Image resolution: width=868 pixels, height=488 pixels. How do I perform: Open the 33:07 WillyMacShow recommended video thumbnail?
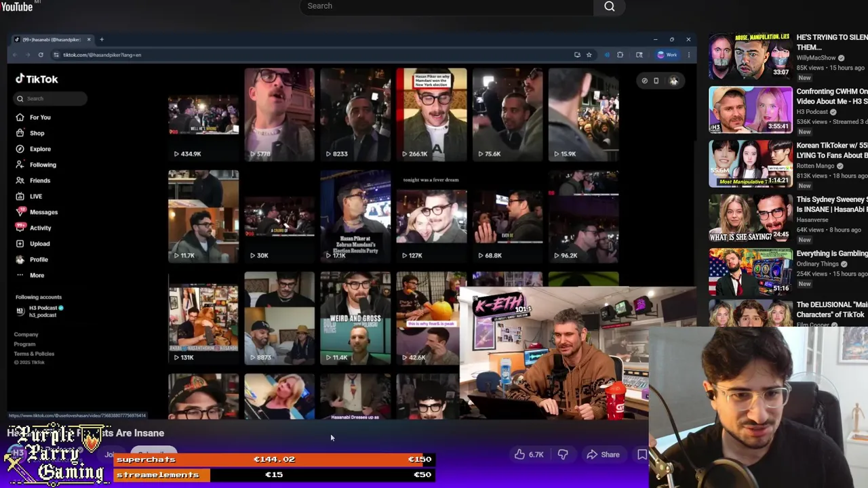(750, 56)
